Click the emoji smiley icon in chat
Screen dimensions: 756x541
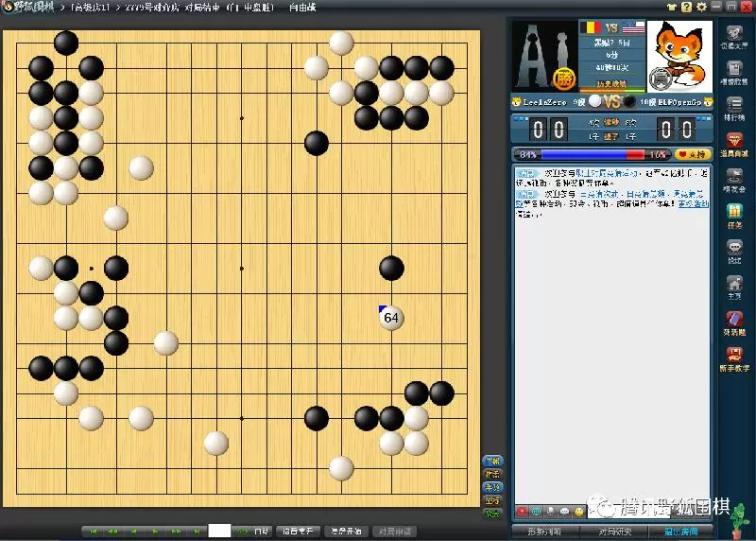[579, 512]
